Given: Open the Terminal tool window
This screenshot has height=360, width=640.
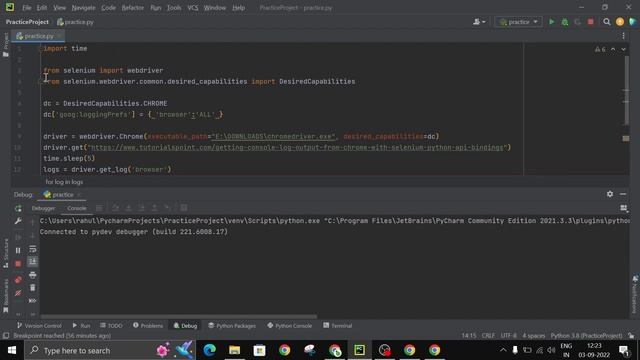Looking at the screenshot, I should 338,326.
